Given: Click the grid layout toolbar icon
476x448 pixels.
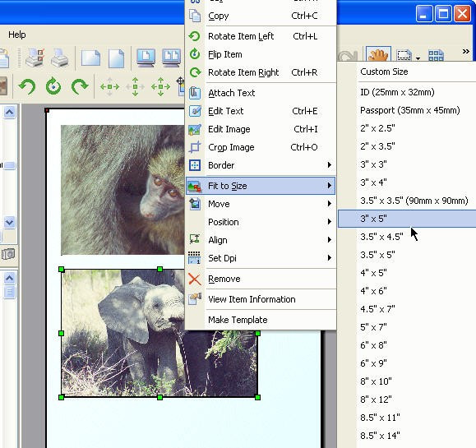Looking at the screenshot, I should (437, 56).
